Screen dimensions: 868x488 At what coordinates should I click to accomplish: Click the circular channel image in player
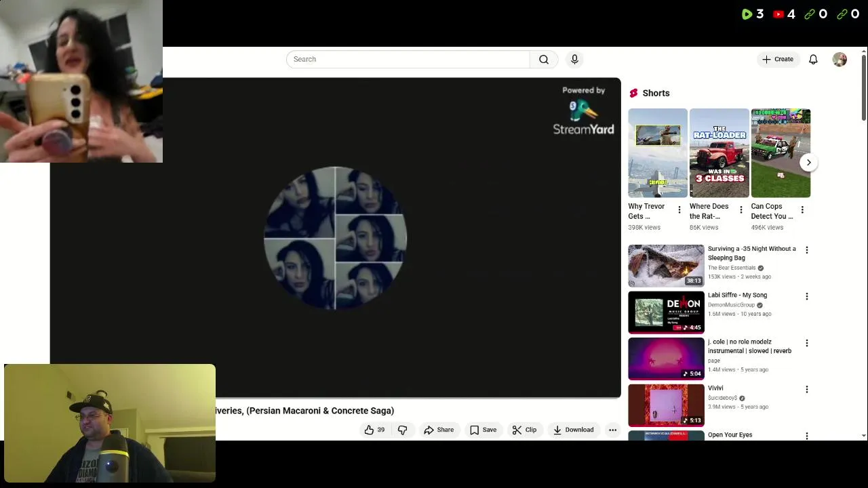point(335,238)
